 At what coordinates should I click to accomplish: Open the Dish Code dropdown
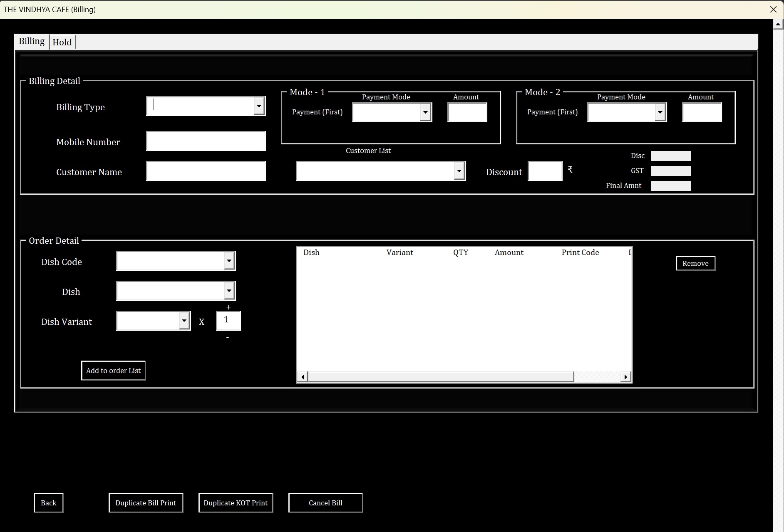(229, 261)
